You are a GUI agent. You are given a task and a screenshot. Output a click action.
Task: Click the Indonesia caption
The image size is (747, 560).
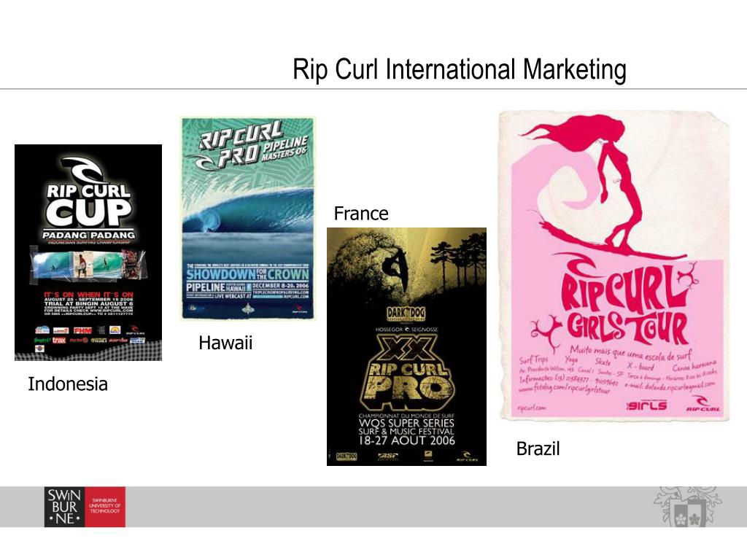[68, 384]
